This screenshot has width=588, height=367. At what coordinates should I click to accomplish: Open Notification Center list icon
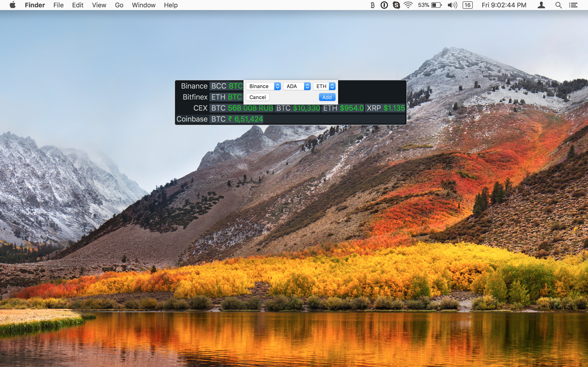click(x=573, y=5)
